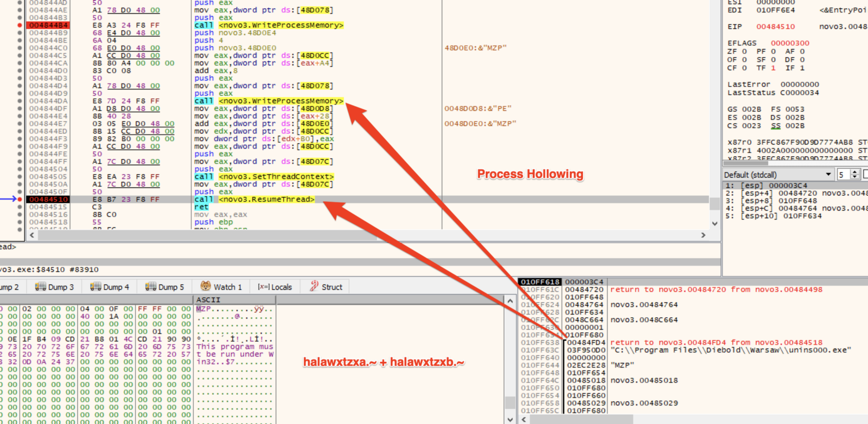
Task: Click the Struct candy cane icon
Action: (x=314, y=286)
